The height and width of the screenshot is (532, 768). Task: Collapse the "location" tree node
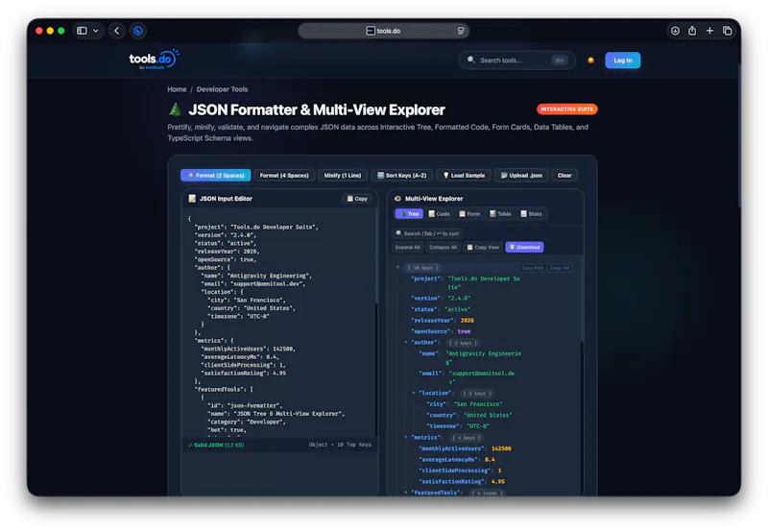point(414,393)
